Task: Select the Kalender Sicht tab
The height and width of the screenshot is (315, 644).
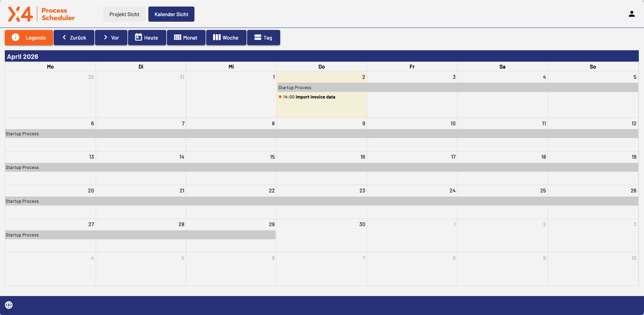Action: [171, 14]
